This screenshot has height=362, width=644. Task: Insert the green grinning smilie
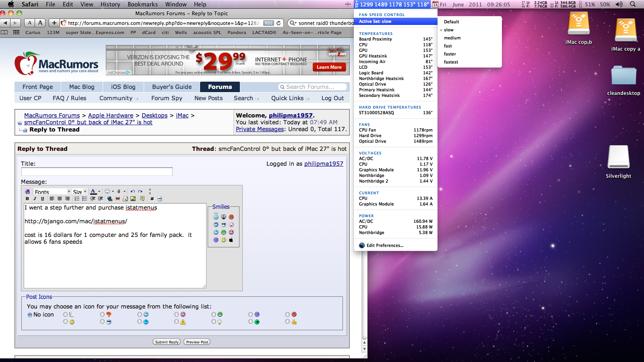tap(223, 232)
